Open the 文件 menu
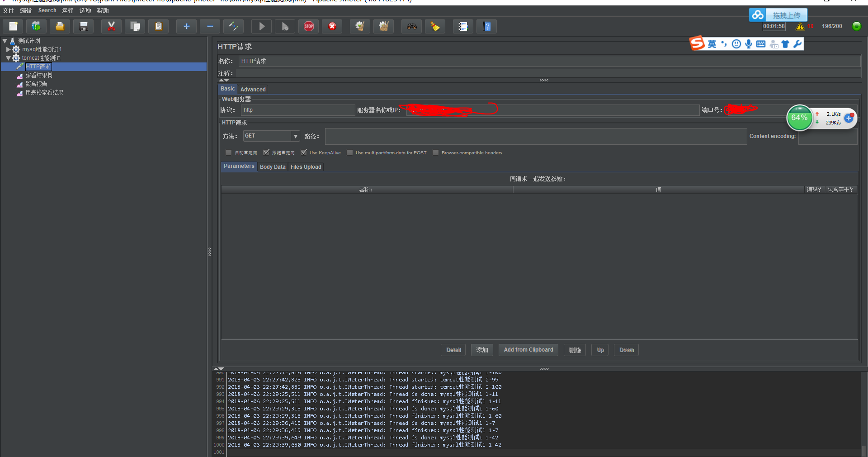Viewport: 868px width, 457px height. 8,10
